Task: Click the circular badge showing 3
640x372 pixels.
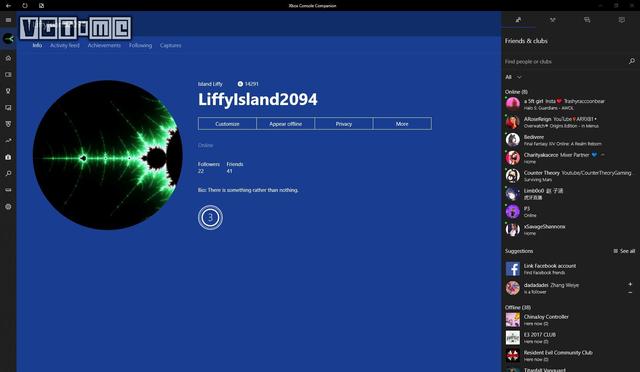Action: pos(210,218)
